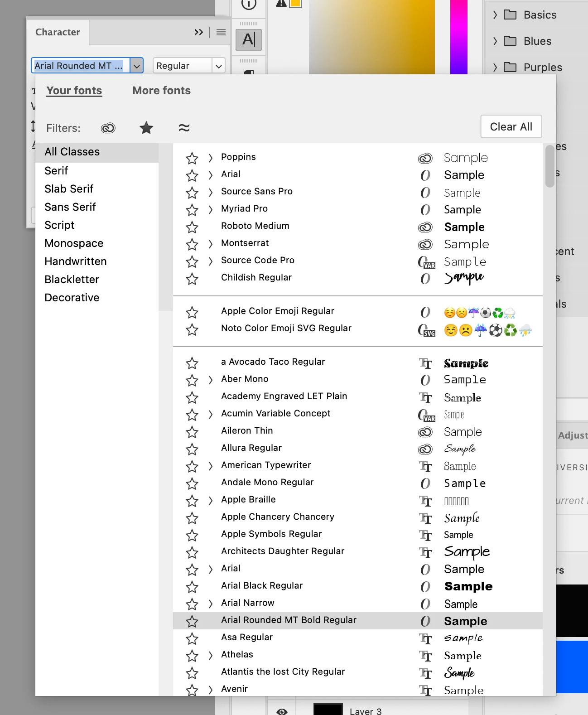The height and width of the screenshot is (715, 588).
Task: Expand Montserrat font family styles
Action: pos(210,244)
